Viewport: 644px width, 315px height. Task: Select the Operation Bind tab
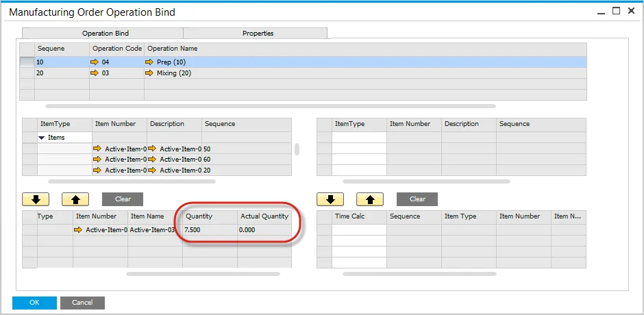click(105, 33)
